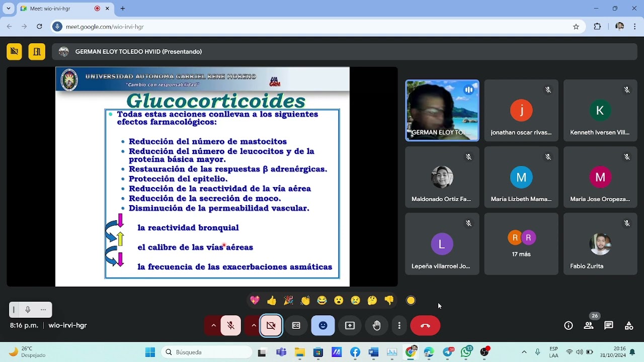This screenshot has width=644, height=362.
Task: Open the activities panel icon
Action: coord(629,325)
